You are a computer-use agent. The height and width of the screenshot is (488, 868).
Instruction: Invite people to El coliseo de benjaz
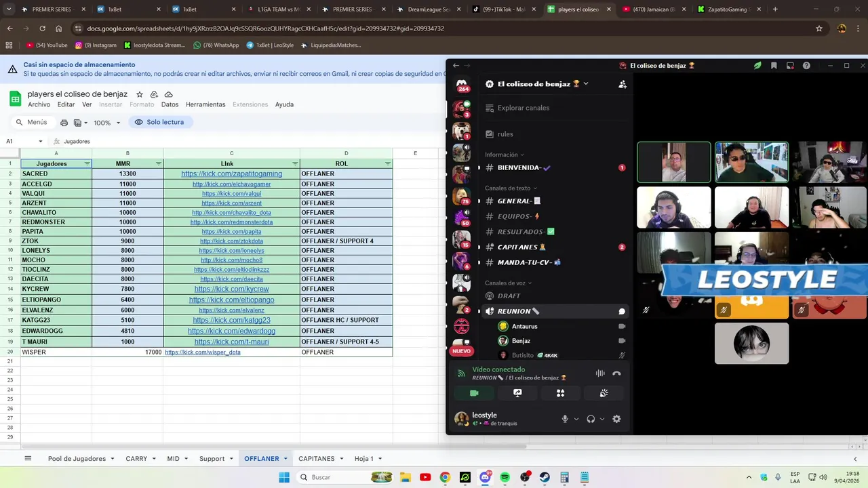623,84
